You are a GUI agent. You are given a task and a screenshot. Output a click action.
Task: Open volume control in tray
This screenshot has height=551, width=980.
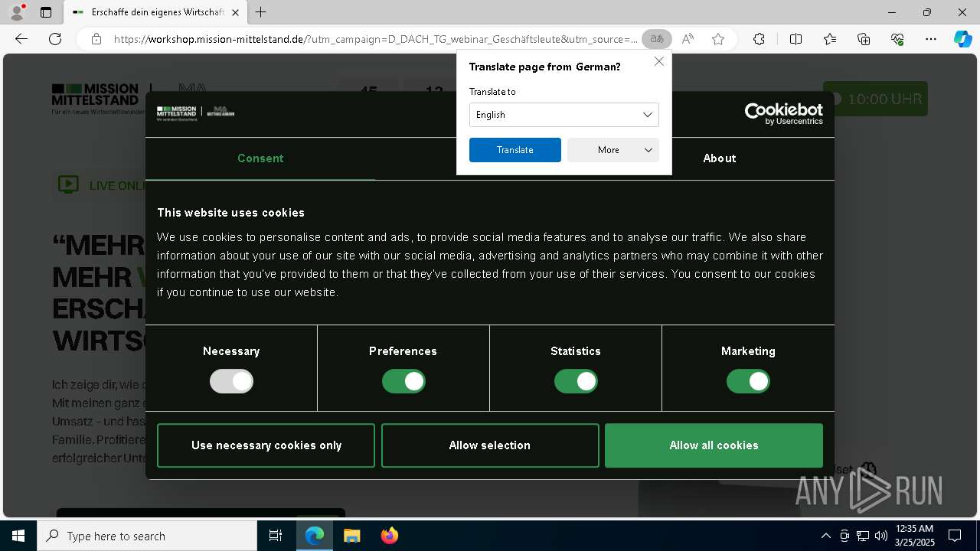click(881, 536)
